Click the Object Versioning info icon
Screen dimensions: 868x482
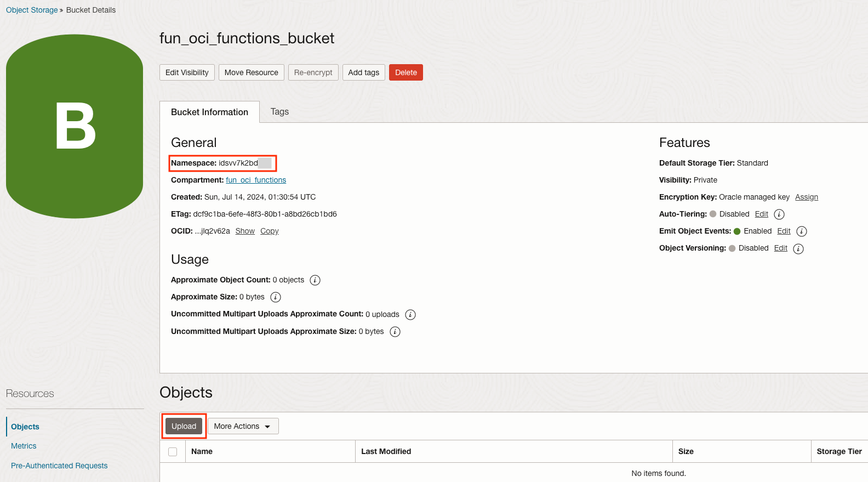798,249
